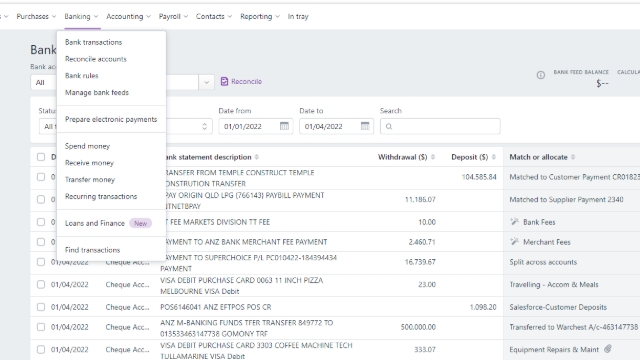Check the SUPERCHOICE payment row checkbox
Viewport: 640px width, 360px height.
tap(41, 262)
